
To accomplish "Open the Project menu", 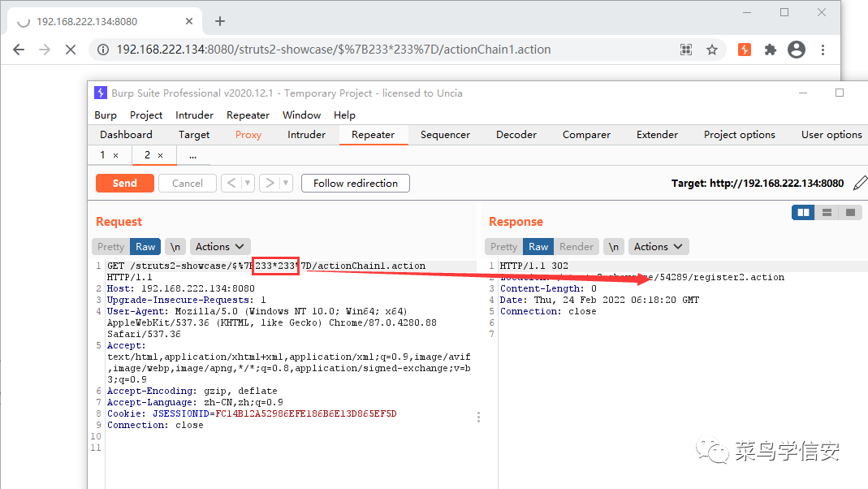I will click(146, 115).
